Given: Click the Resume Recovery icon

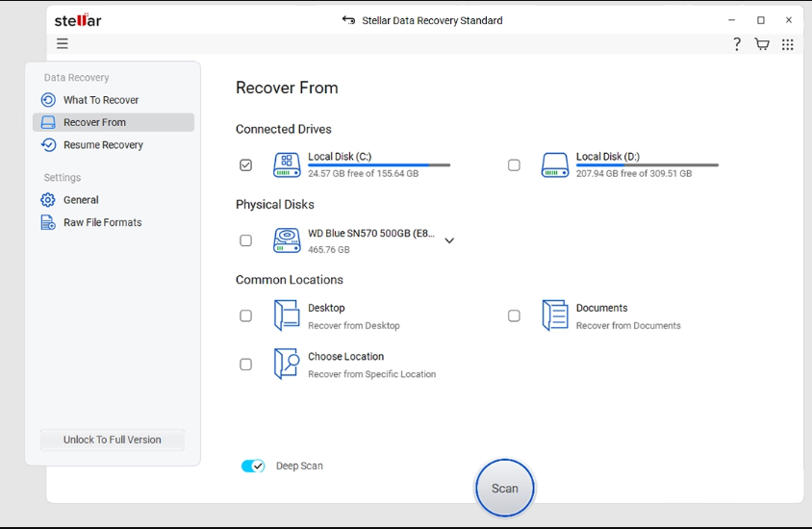Looking at the screenshot, I should (x=48, y=145).
